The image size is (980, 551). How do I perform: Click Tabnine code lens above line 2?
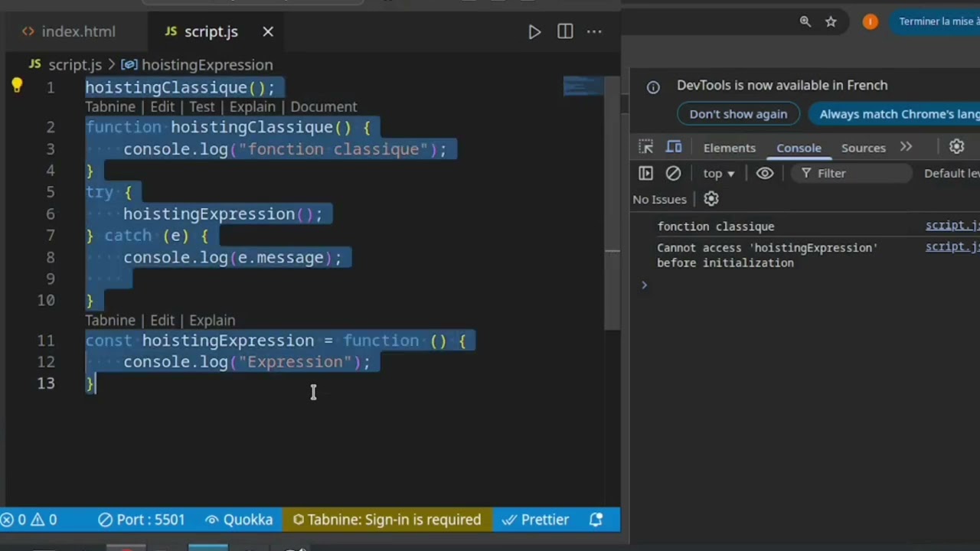coord(110,106)
